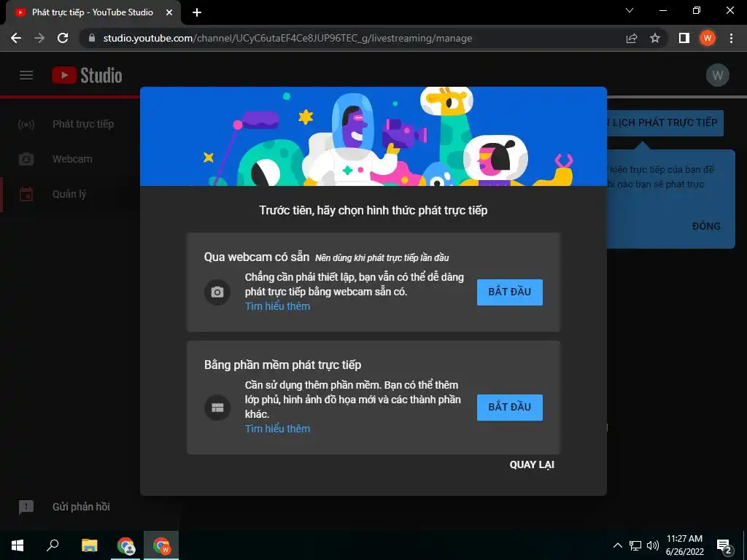The height and width of the screenshot is (560, 747).
Task: Click the layout icon in software card
Action: point(217,408)
